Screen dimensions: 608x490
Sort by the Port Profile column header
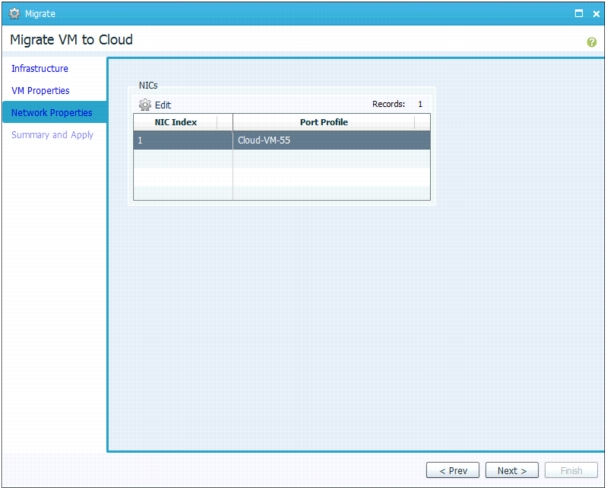click(x=332, y=122)
